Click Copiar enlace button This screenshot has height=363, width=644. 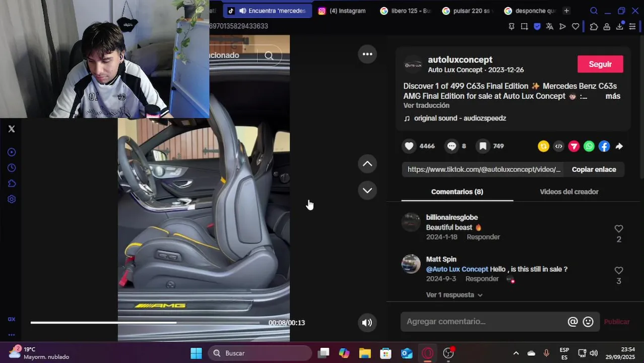(594, 169)
